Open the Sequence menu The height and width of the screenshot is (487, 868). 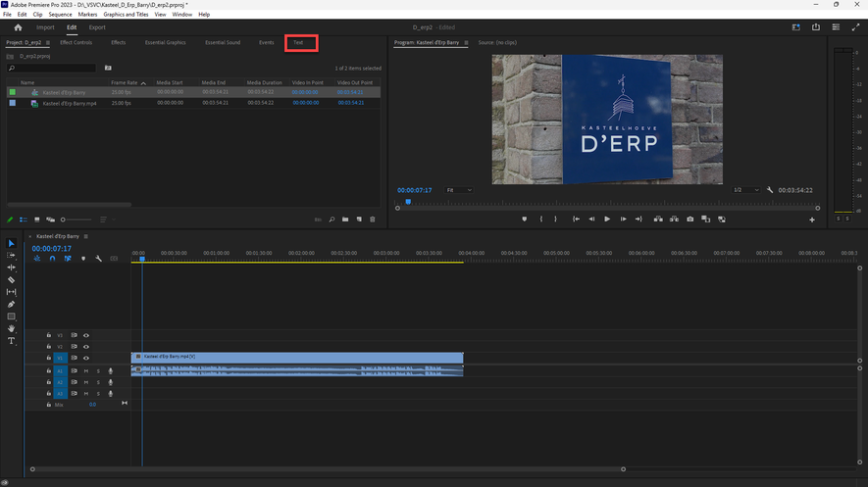(60, 15)
